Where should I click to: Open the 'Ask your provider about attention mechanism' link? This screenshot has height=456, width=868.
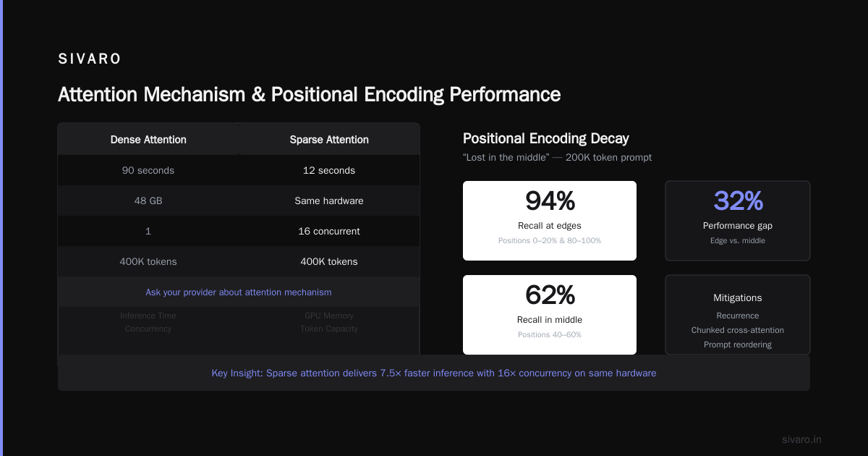pyautogui.click(x=239, y=292)
